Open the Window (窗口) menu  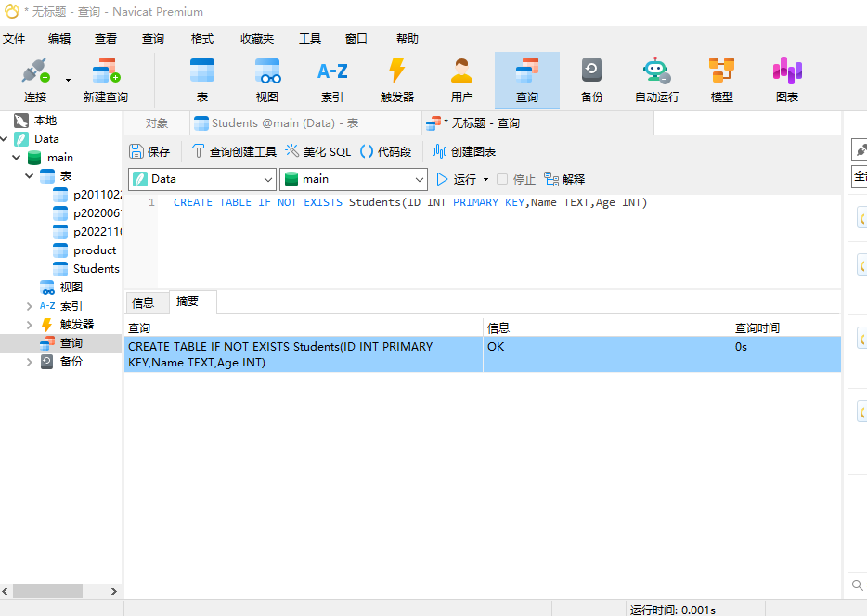click(356, 39)
